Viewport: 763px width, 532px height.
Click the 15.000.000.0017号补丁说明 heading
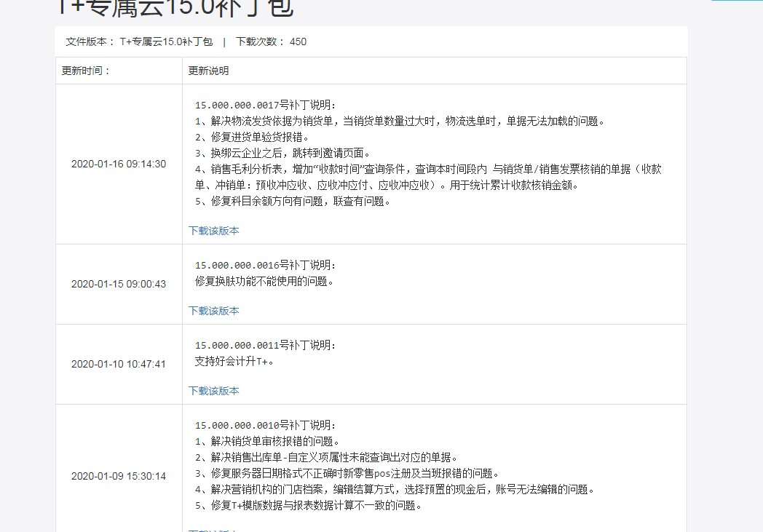(265, 105)
